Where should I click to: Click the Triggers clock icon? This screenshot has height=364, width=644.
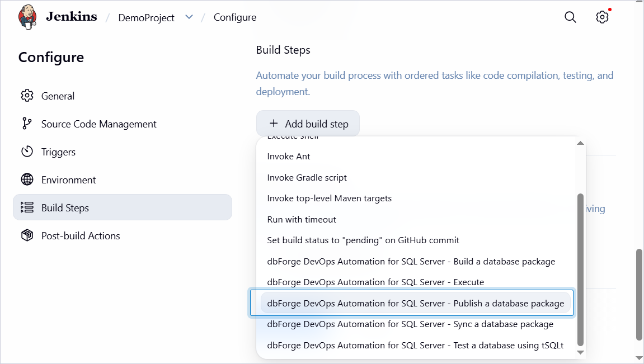coord(27,152)
